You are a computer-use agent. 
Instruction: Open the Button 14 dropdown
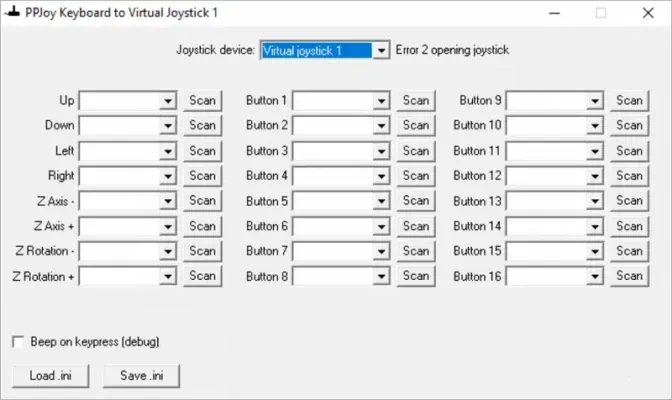pos(595,226)
